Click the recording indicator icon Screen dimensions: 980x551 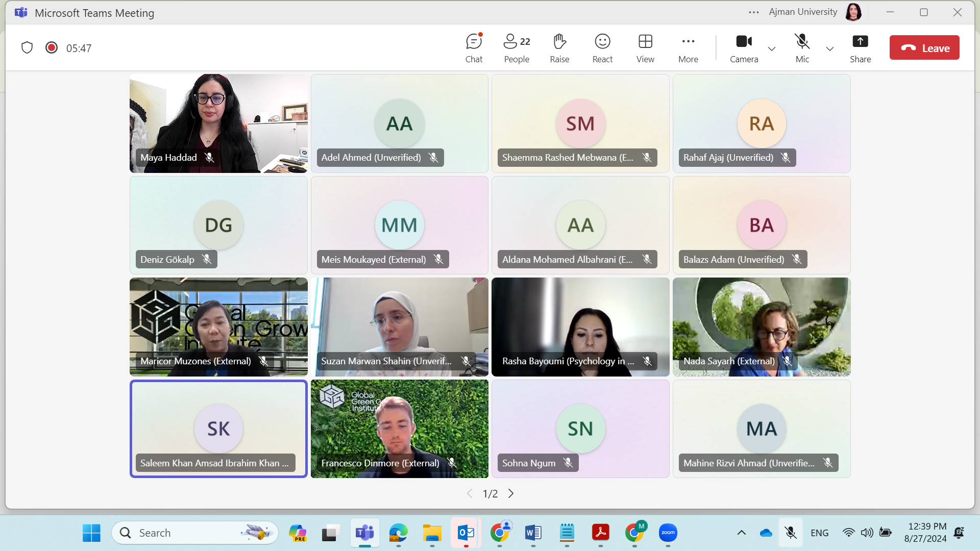point(51,48)
